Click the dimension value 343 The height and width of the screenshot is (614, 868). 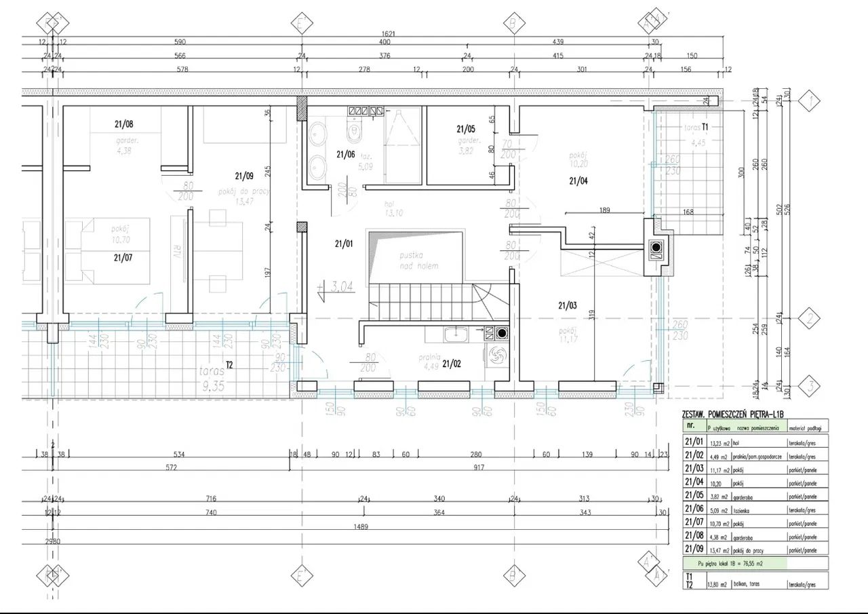586,513
